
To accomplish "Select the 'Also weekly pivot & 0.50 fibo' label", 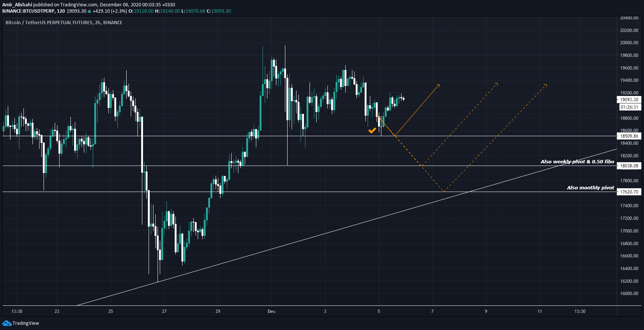I will point(577,161).
